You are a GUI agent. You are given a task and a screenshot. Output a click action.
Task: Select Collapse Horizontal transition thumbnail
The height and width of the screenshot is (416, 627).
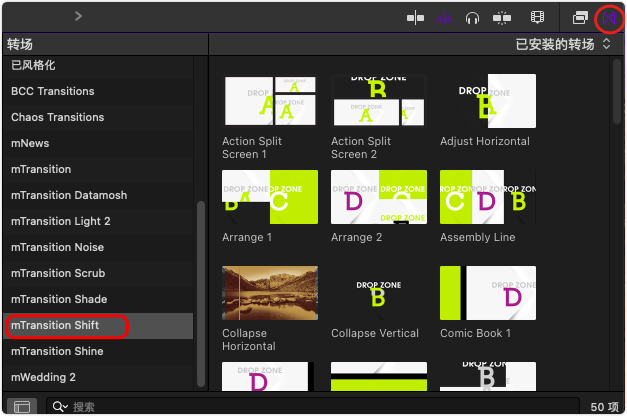pyautogui.click(x=270, y=293)
